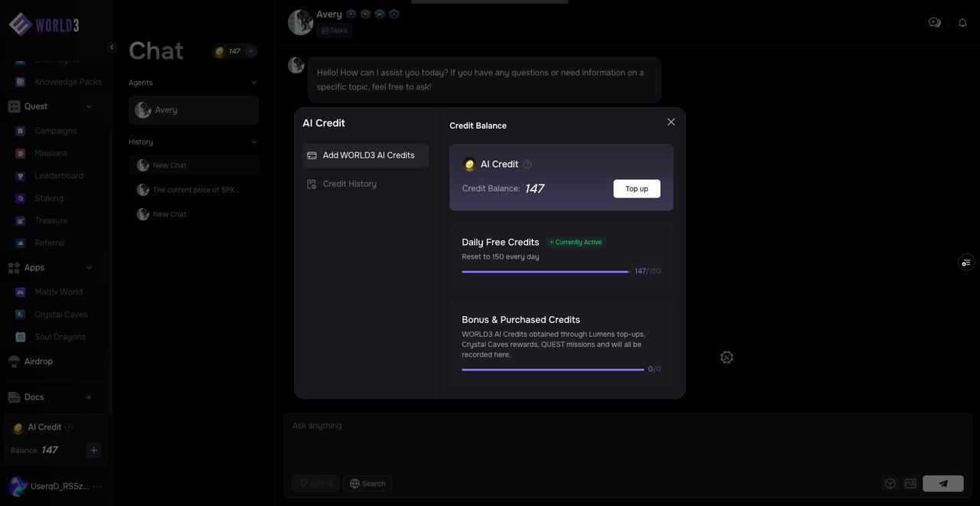Viewport: 980px width, 506px height.
Task: Close the AI Credit dialog
Action: click(671, 122)
